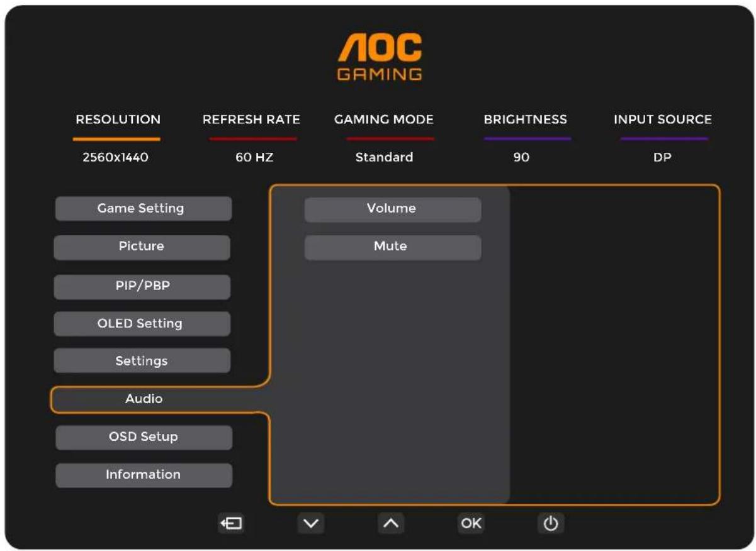Click the BRIGHTNESS header label
This screenshot has width=756, height=551.
coord(525,120)
